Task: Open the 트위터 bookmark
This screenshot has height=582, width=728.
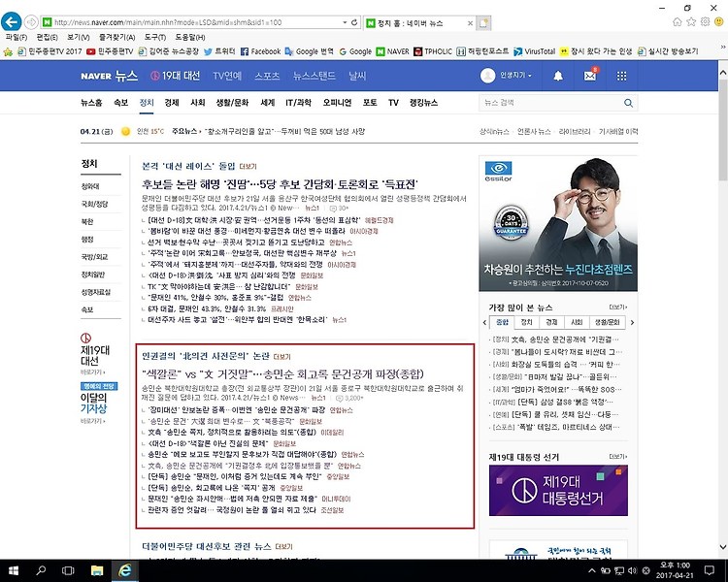Action: pos(219,51)
